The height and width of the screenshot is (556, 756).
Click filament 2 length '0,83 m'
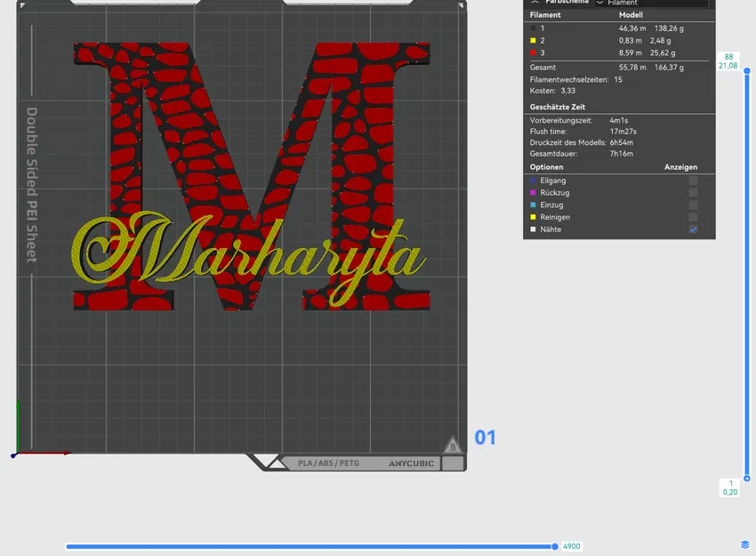(x=631, y=41)
